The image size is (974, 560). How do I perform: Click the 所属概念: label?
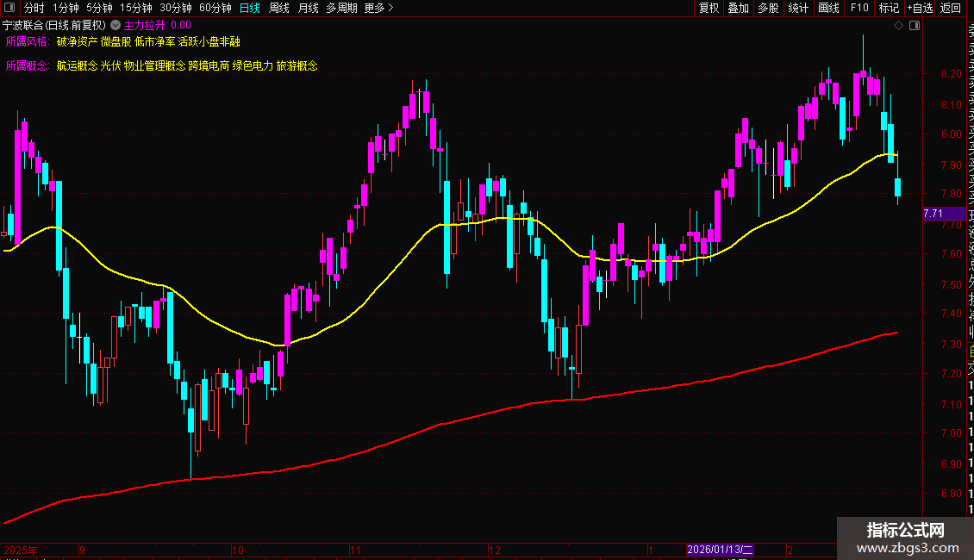tap(28, 65)
